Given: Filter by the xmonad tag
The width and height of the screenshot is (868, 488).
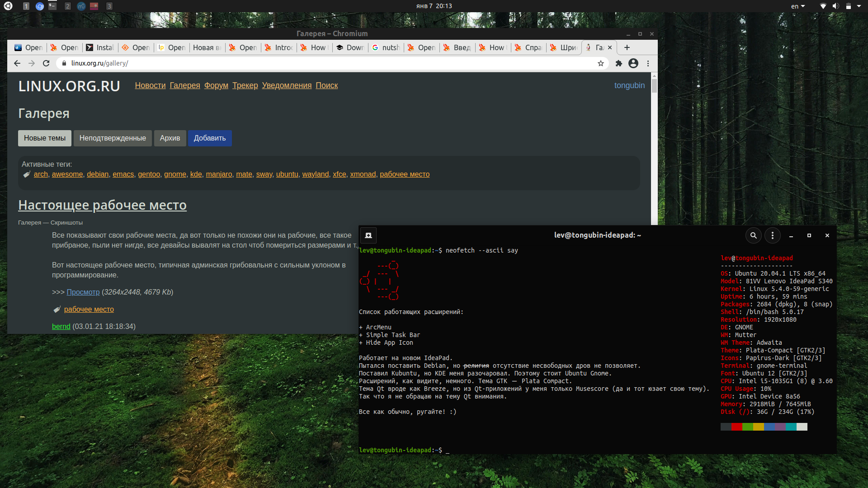Looking at the screenshot, I should (363, 174).
